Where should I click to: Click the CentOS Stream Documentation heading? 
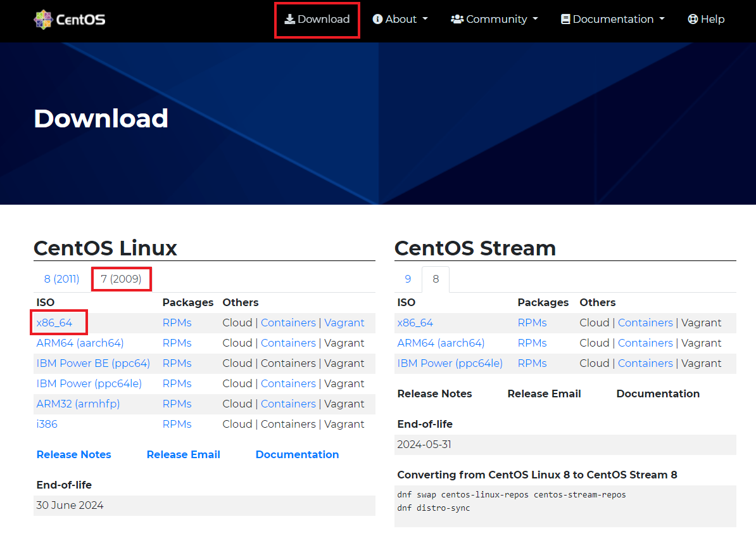[x=658, y=394]
